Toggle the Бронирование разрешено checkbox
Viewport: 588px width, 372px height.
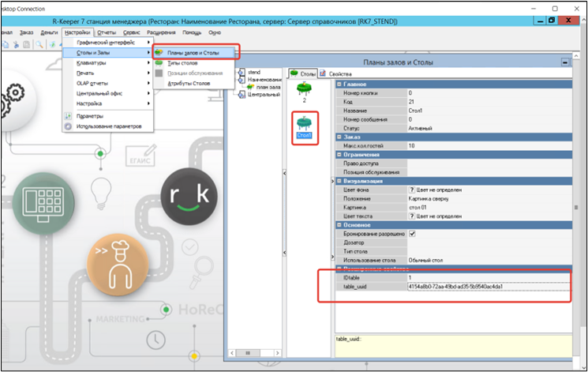pyautogui.click(x=412, y=235)
